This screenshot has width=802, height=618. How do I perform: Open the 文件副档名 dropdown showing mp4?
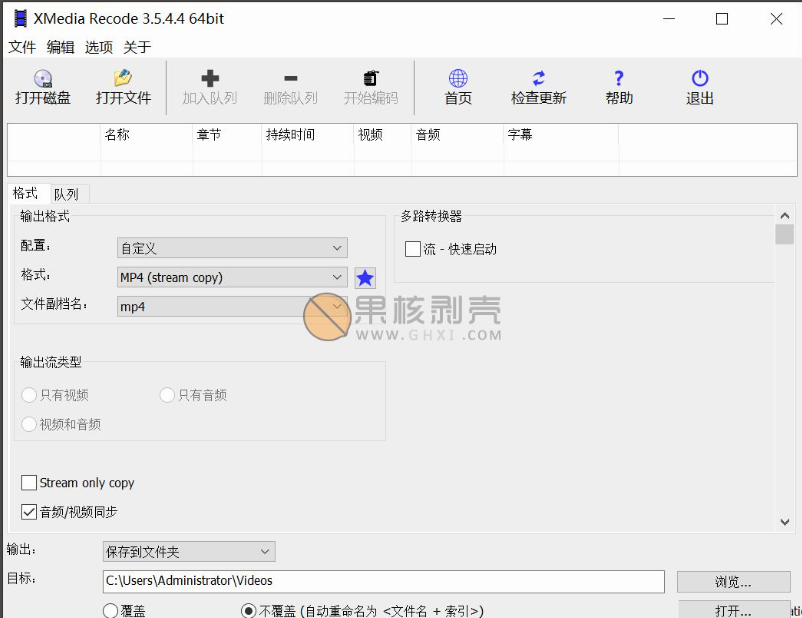coord(232,306)
